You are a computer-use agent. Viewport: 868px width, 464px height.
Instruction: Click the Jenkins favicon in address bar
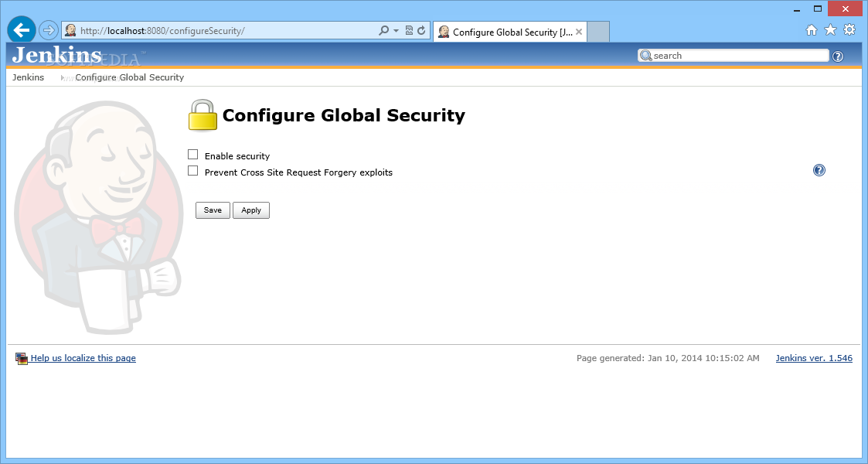[70, 30]
